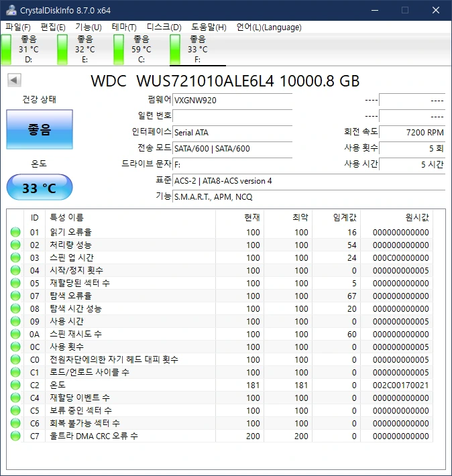The width and height of the screenshot is (452, 476).
Task: Click the green status icon for ID 03
Action: pyautogui.click(x=15, y=257)
